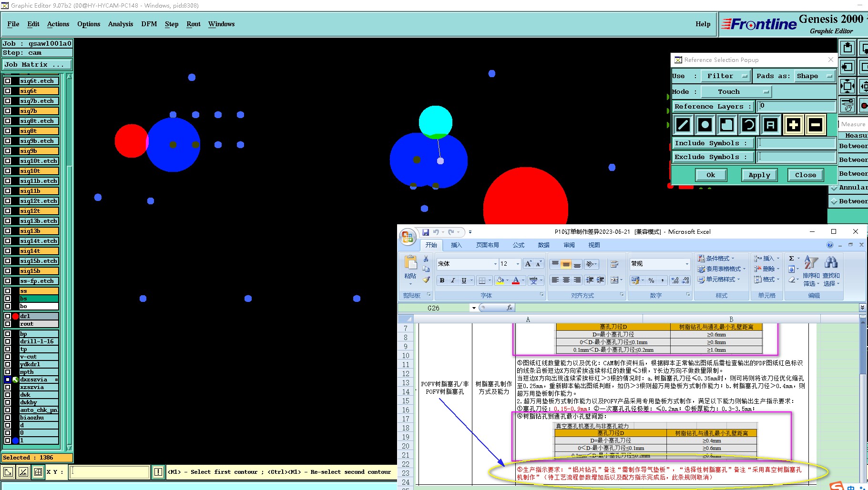Toggle the pad feature filter icon
The width and height of the screenshot is (868, 490).
pos(705,125)
